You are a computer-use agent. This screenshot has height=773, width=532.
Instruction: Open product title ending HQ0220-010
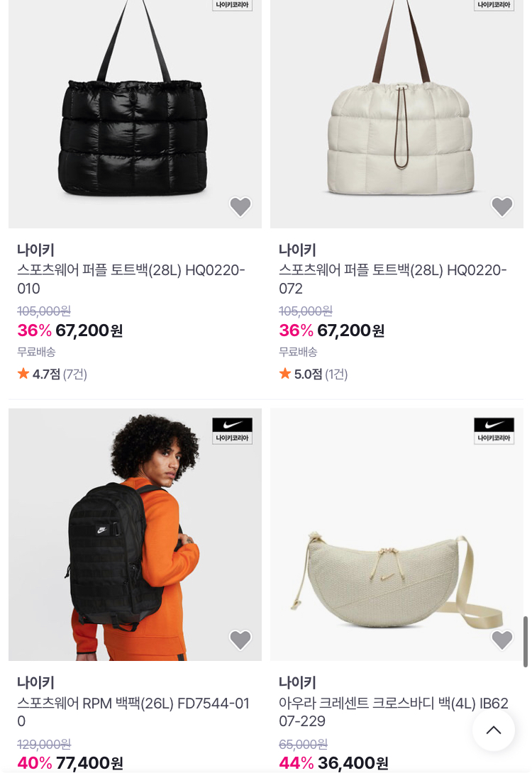tap(131, 279)
